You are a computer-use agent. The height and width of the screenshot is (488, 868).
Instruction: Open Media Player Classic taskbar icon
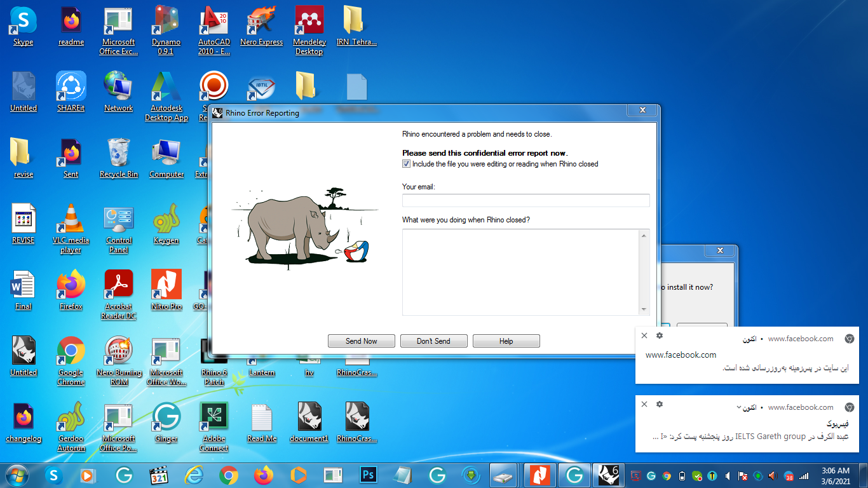click(x=158, y=475)
